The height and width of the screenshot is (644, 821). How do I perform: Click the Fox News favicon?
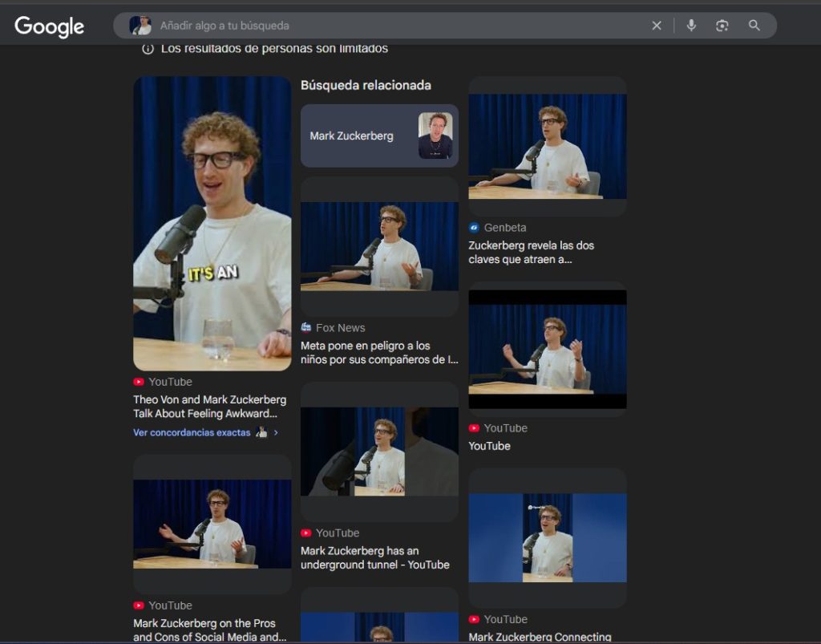pos(306,328)
